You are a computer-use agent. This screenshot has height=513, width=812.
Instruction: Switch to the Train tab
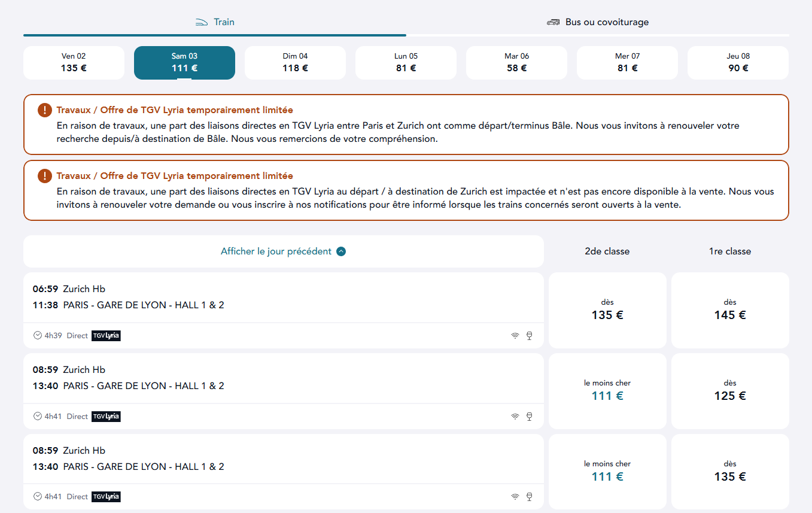215,22
